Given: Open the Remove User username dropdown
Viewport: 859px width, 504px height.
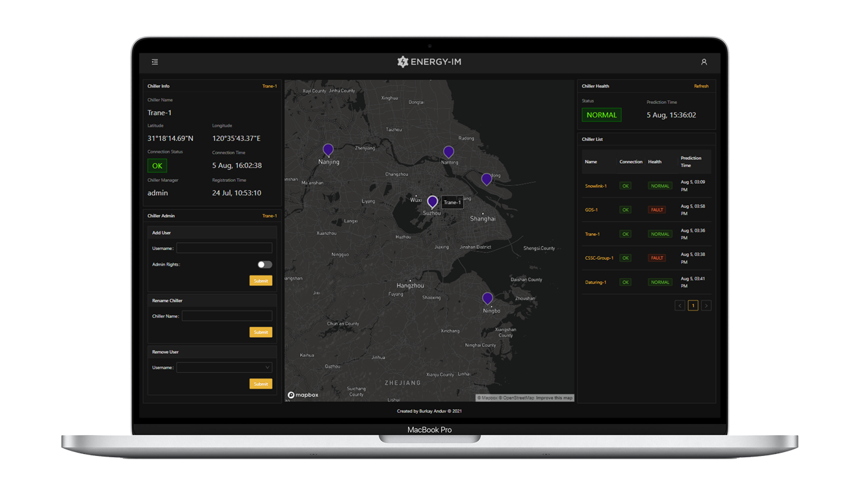Looking at the screenshot, I should tap(224, 368).
